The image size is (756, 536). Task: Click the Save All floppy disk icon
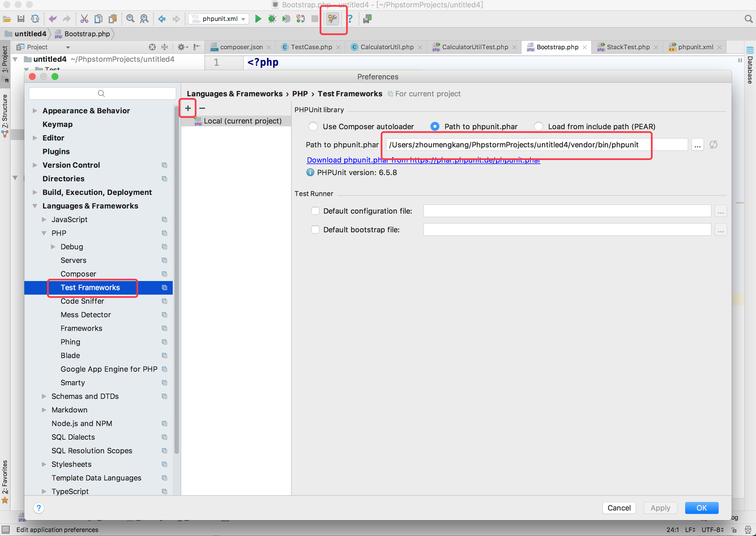(21, 19)
